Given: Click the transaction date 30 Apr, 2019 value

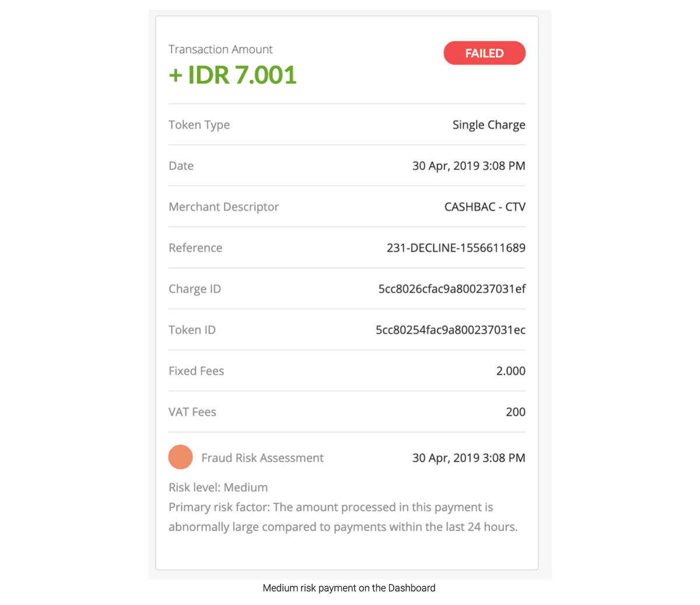Looking at the screenshot, I should pyautogui.click(x=468, y=166).
